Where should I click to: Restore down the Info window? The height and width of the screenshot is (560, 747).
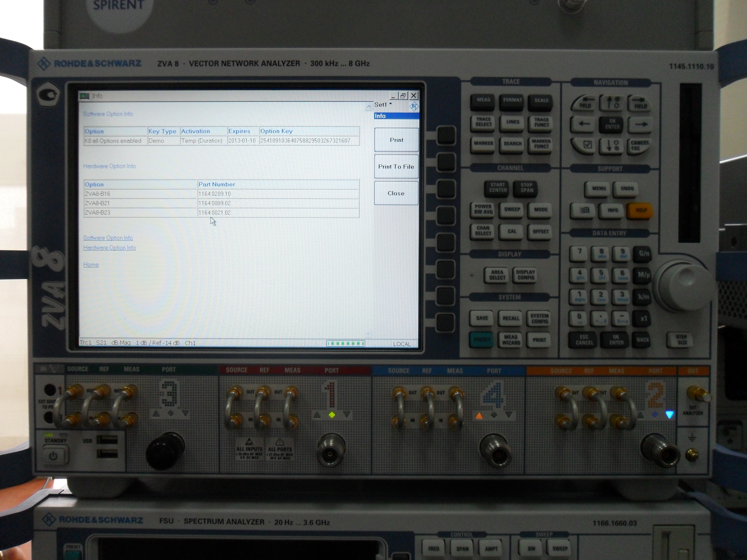403,96
